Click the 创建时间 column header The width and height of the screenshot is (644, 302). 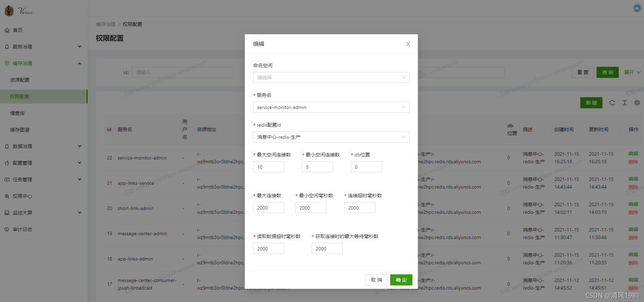click(564, 129)
